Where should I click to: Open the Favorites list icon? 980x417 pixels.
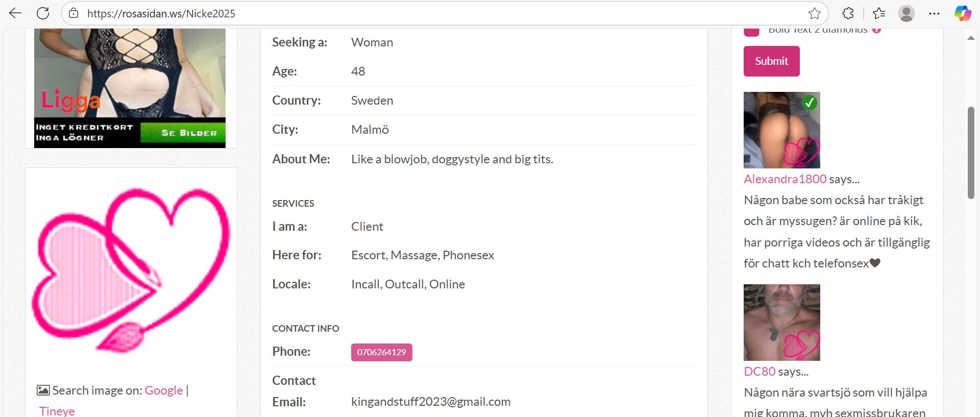coord(879,13)
